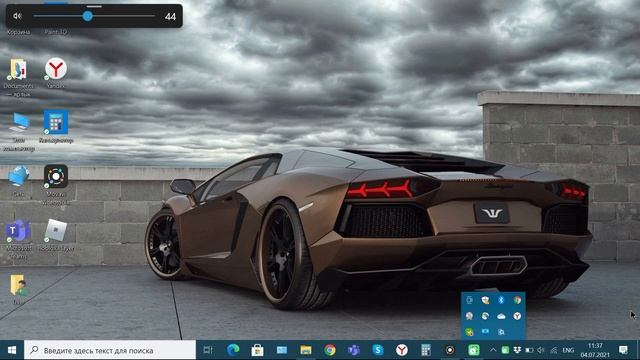Image resolution: width=640 pixels, height=360 pixels.
Task: Open Calculator from the taskbar
Action: click(x=426, y=350)
